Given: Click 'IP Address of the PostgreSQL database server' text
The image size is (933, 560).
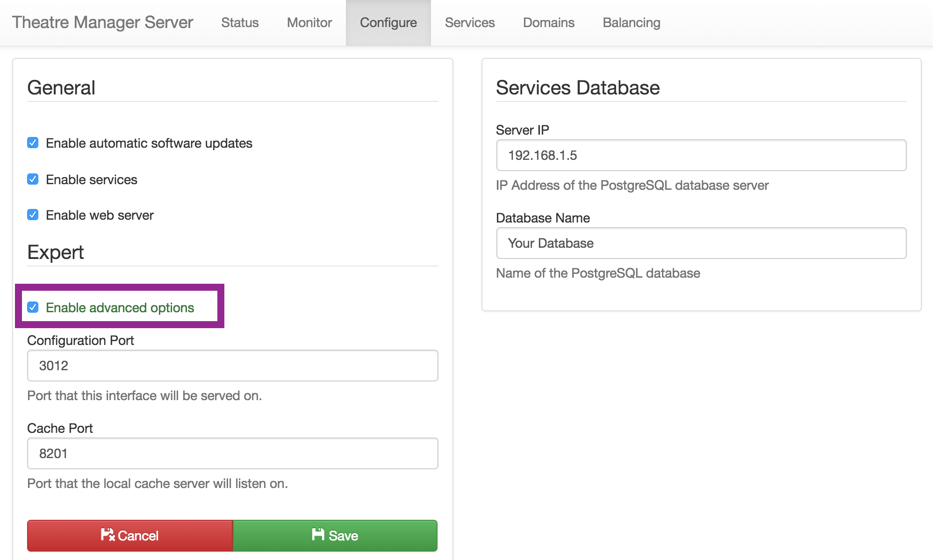Looking at the screenshot, I should click(632, 185).
